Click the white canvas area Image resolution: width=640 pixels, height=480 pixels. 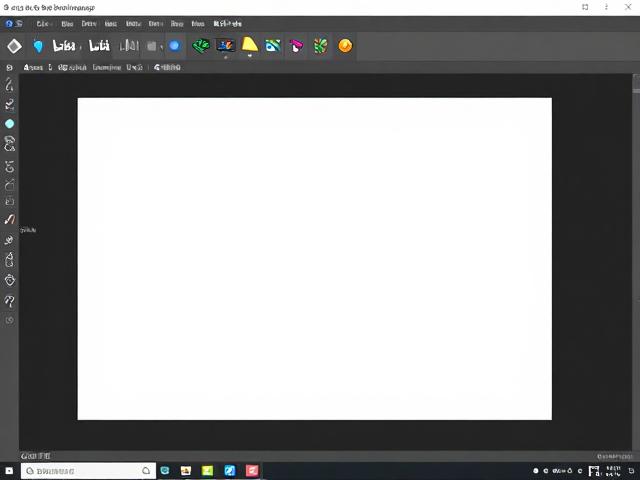coord(315,259)
